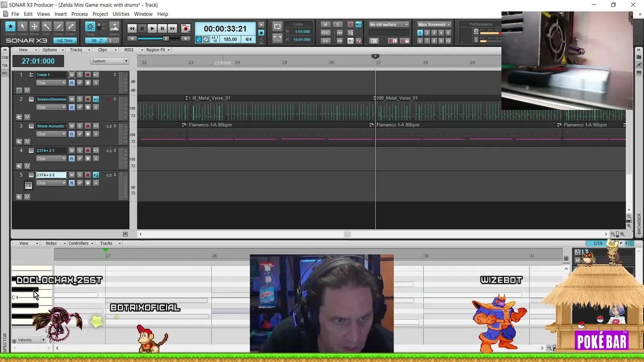The width and height of the screenshot is (644, 362).
Task: Open the Help menu
Action: tap(163, 14)
